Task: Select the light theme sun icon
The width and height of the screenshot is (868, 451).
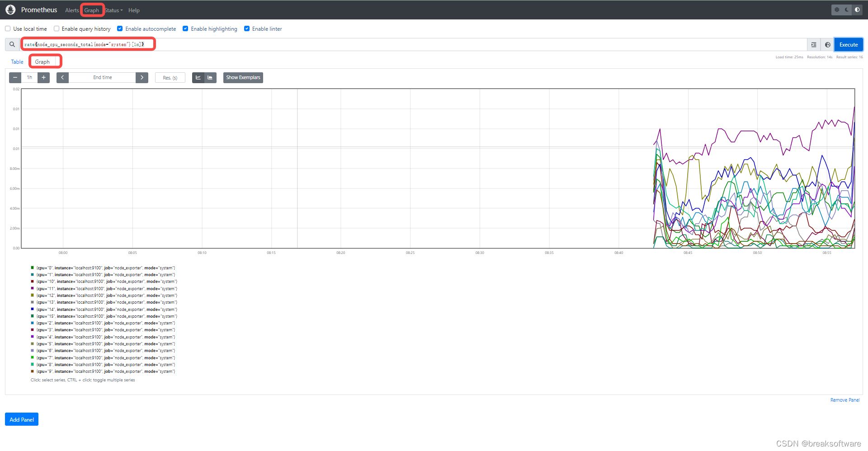Action: 837,9
